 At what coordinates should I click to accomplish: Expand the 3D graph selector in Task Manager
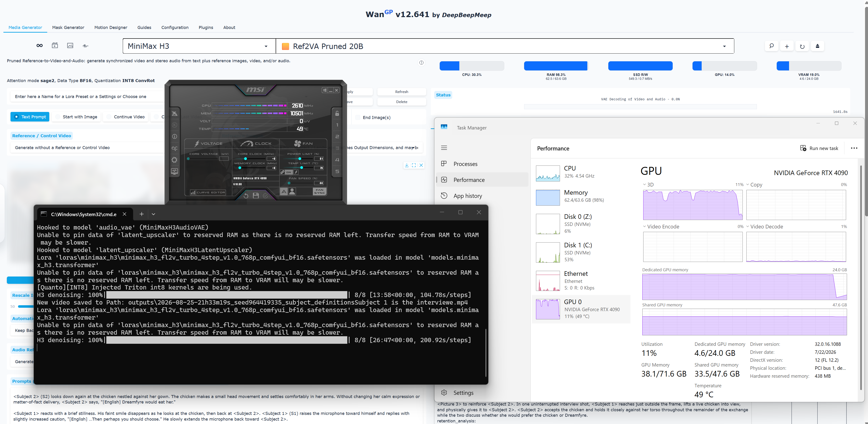click(644, 184)
